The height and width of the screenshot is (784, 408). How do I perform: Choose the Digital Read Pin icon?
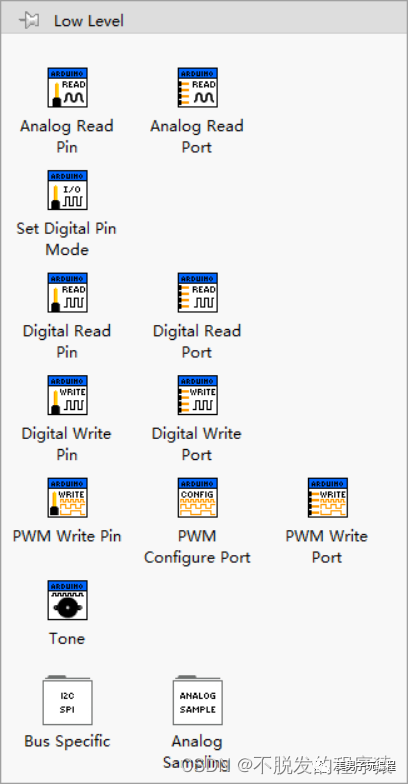pos(68,292)
